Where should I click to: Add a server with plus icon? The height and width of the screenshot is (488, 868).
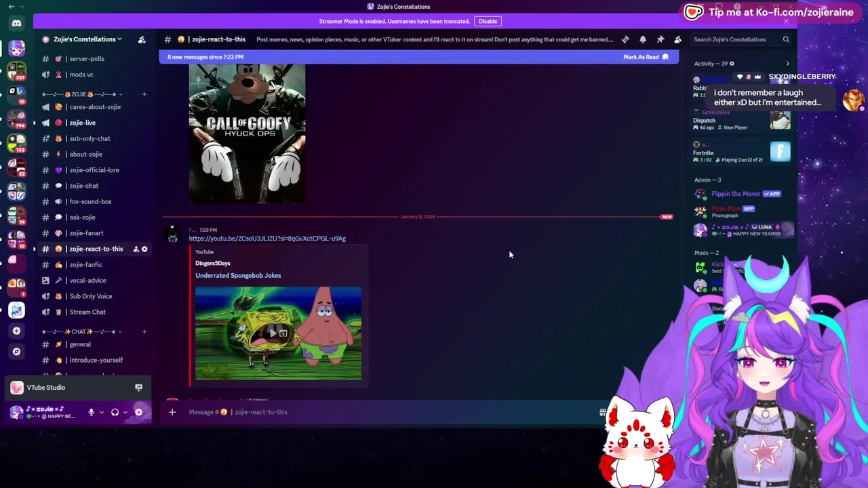pos(17,331)
